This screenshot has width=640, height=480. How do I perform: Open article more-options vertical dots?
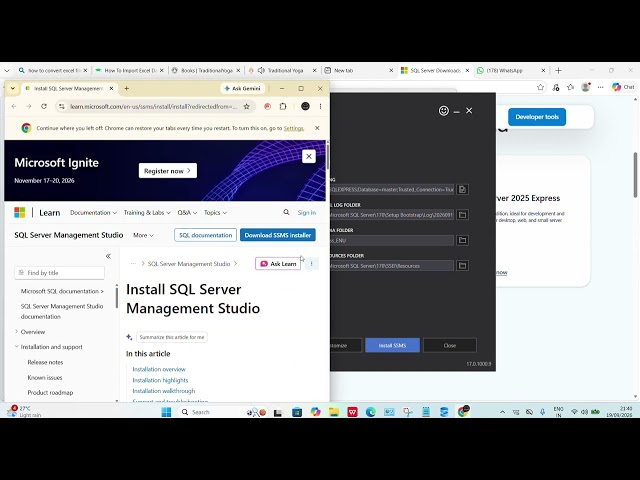pos(311,264)
